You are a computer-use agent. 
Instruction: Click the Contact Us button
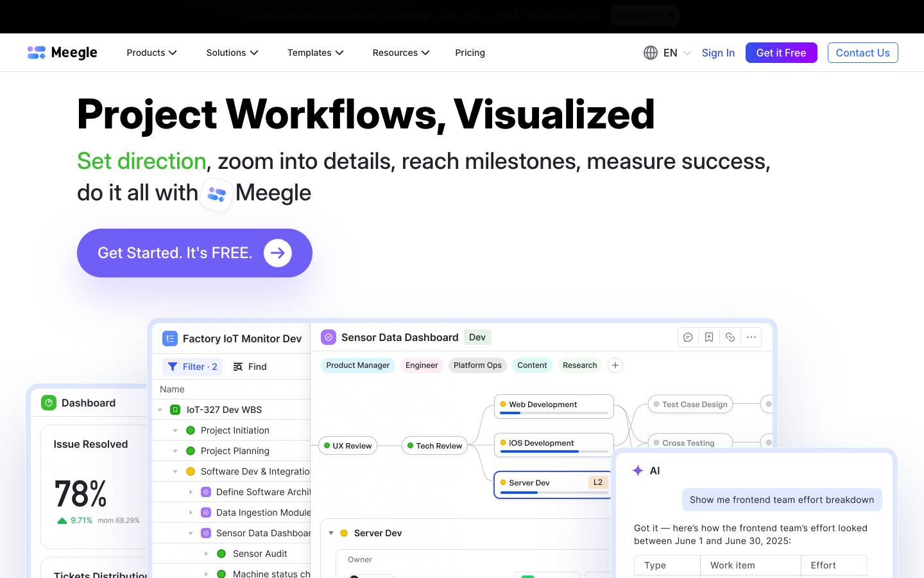pos(862,53)
